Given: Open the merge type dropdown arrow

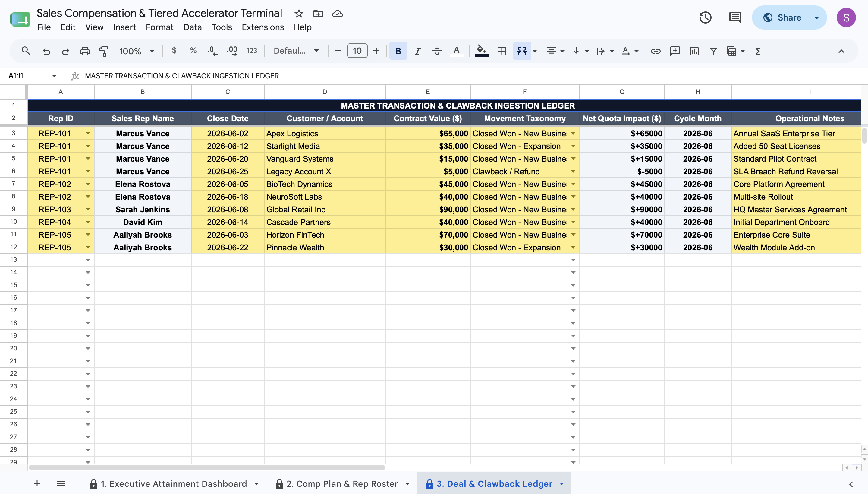Looking at the screenshot, I should tap(535, 51).
